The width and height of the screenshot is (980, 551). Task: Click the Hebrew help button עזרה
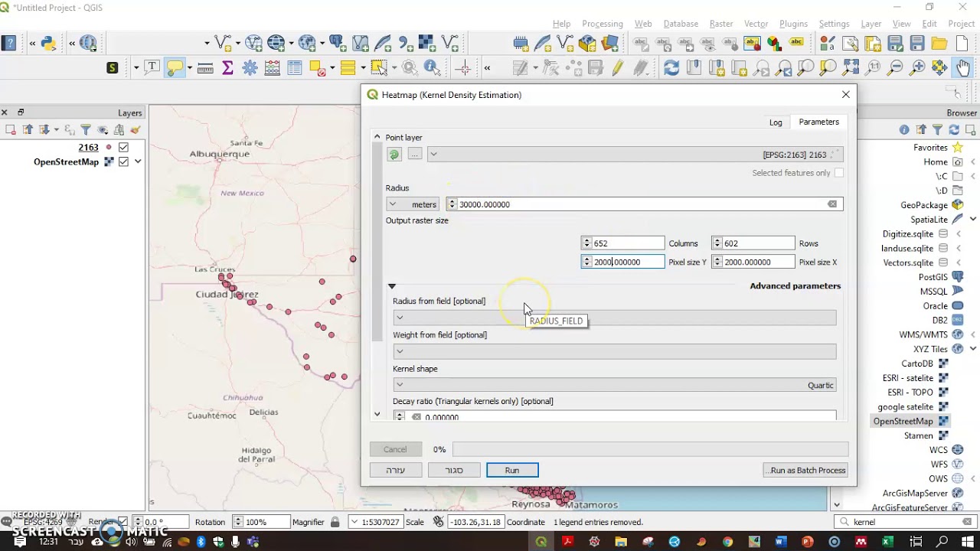tap(395, 470)
